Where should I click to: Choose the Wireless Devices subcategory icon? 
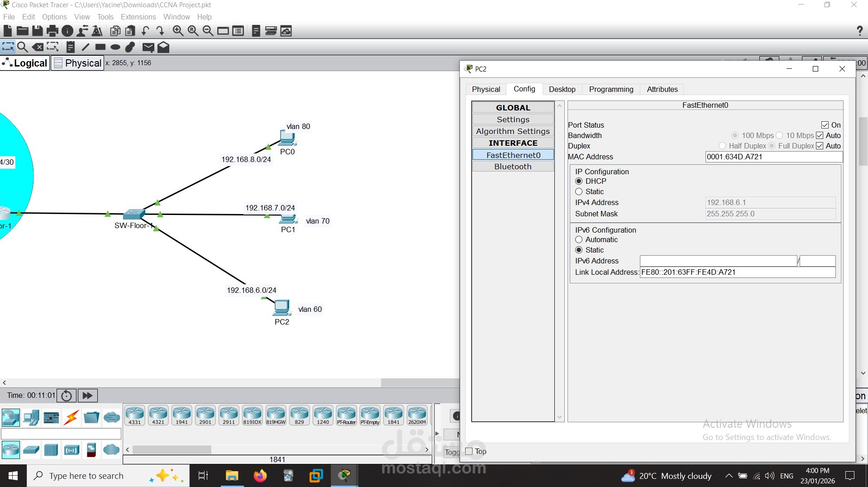[x=72, y=450]
